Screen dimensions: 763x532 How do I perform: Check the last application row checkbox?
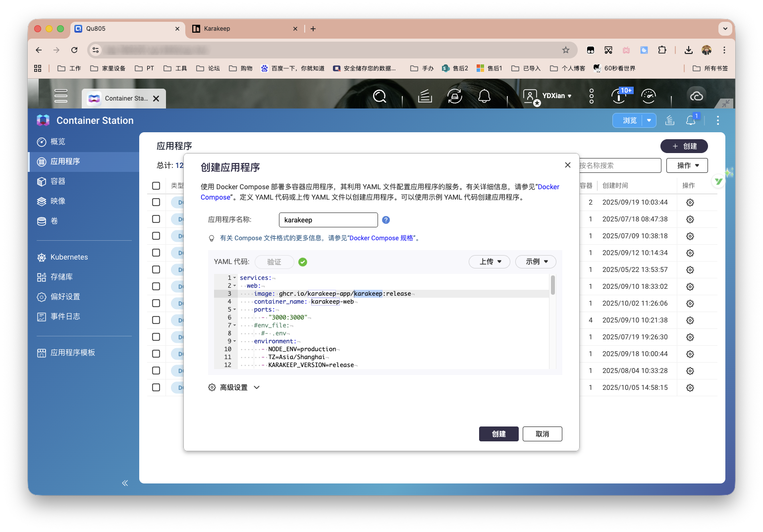(156, 387)
